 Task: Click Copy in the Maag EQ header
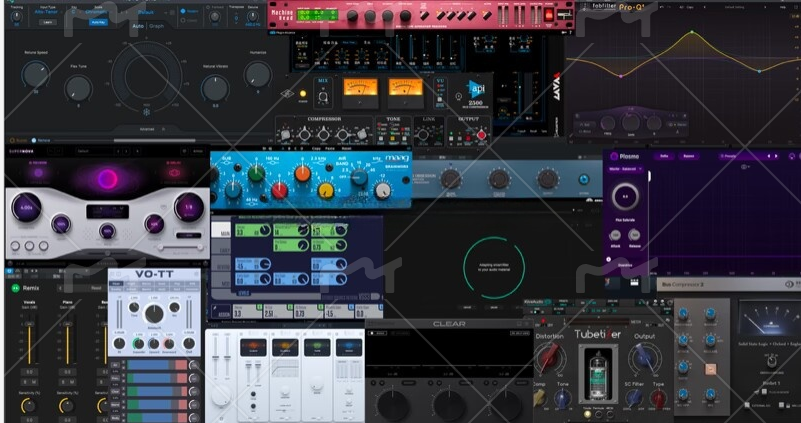[x=318, y=148]
